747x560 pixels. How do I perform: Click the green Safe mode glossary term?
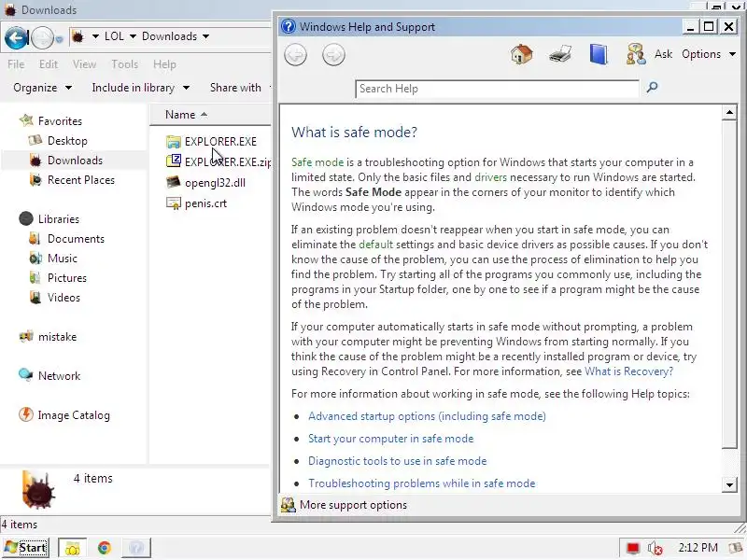[x=317, y=162]
